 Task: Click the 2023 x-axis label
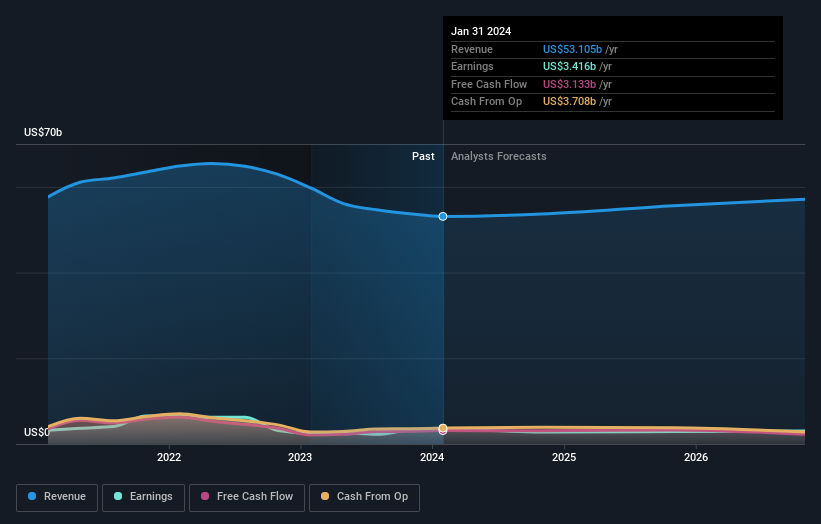coord(300,457)
